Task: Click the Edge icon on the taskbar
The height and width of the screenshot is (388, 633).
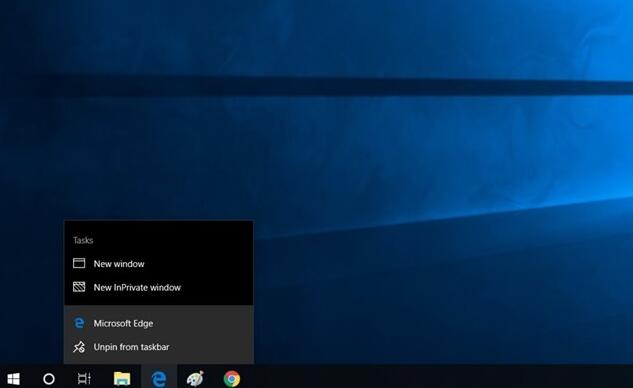Action: click(159, 379)
